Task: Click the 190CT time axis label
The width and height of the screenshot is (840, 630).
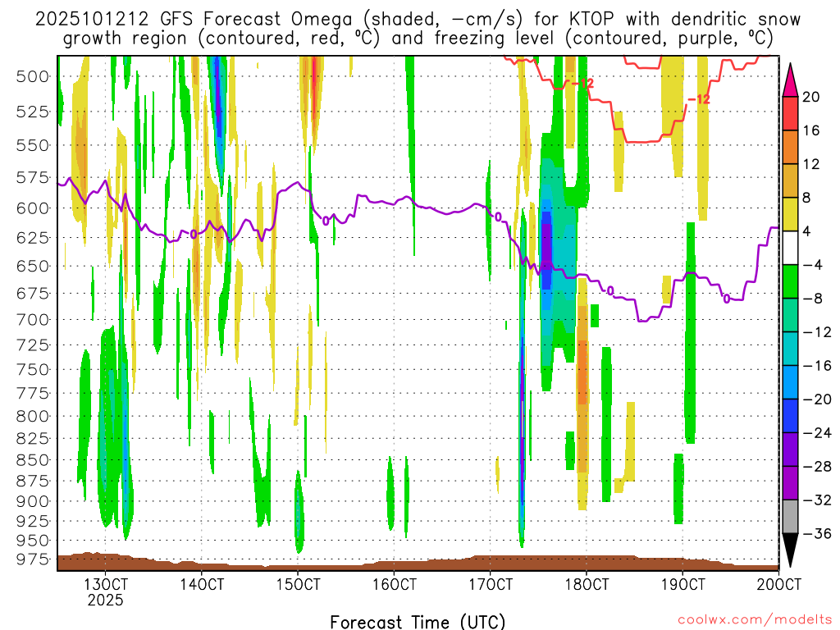Action: [x=682, y=583]
